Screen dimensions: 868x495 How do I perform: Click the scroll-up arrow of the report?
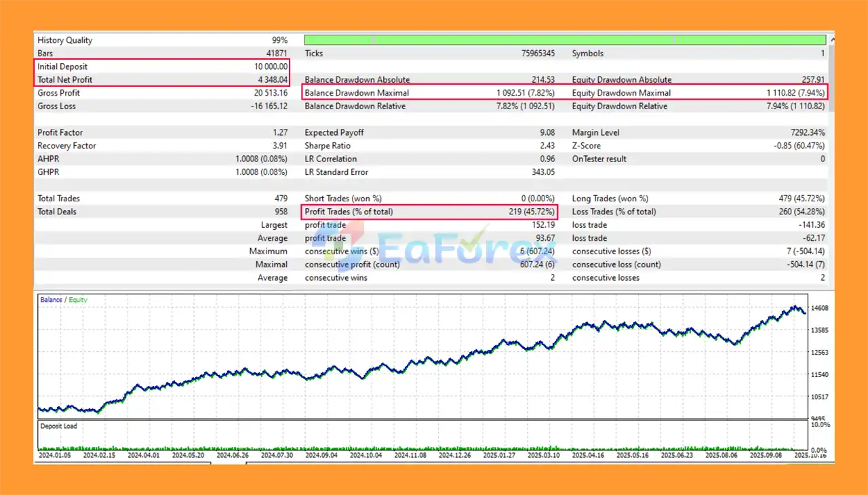pos(831,40)
